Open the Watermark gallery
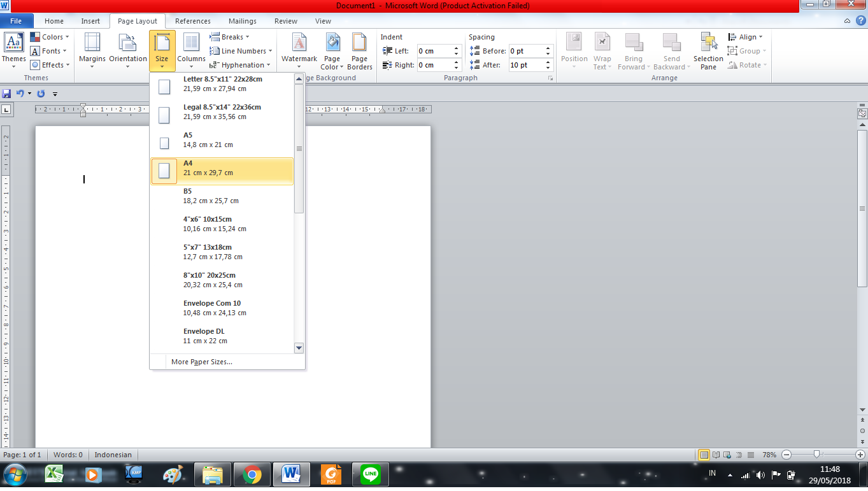This screenshot has width=868, height=491. [299, 51]
